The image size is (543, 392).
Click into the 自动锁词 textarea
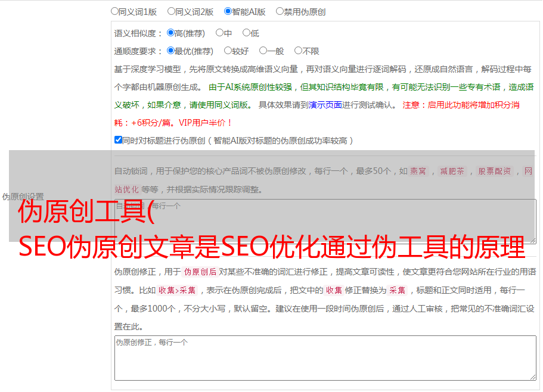coord(325,222)
